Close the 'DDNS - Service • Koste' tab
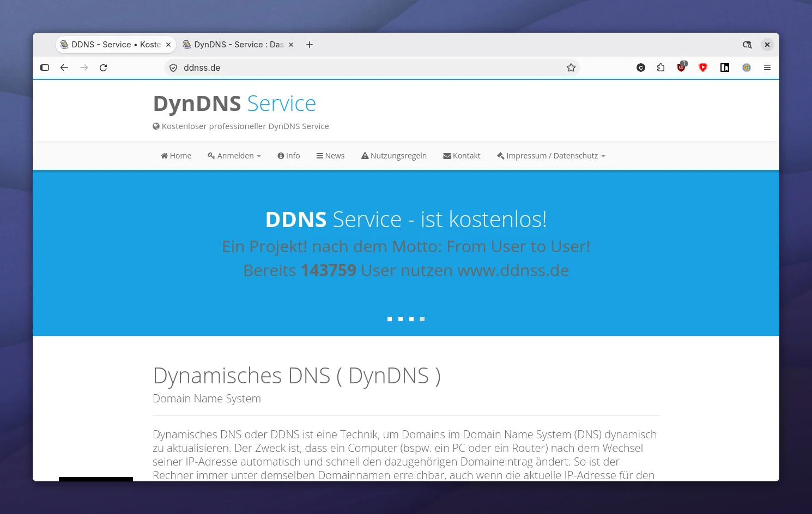Screen dimensions: 812x514 pyautogui.click(x=168, y=45)
